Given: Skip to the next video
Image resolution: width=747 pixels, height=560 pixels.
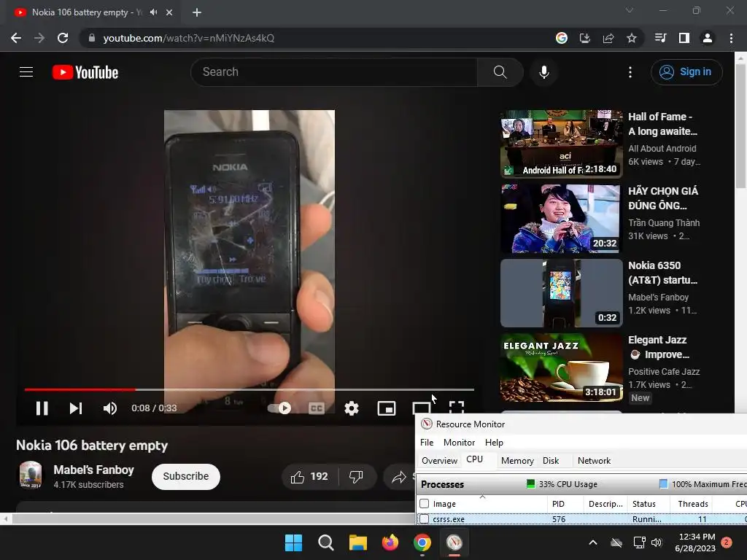Looking at the screenshot, I should click(76, 408).
